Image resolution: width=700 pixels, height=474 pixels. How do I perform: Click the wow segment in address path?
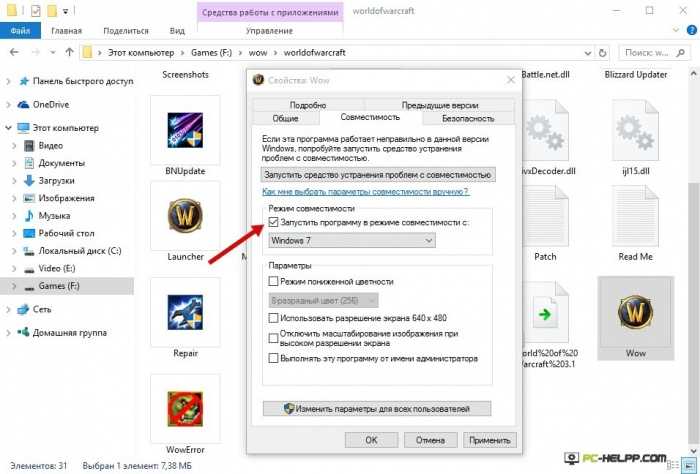coord(258,53)
